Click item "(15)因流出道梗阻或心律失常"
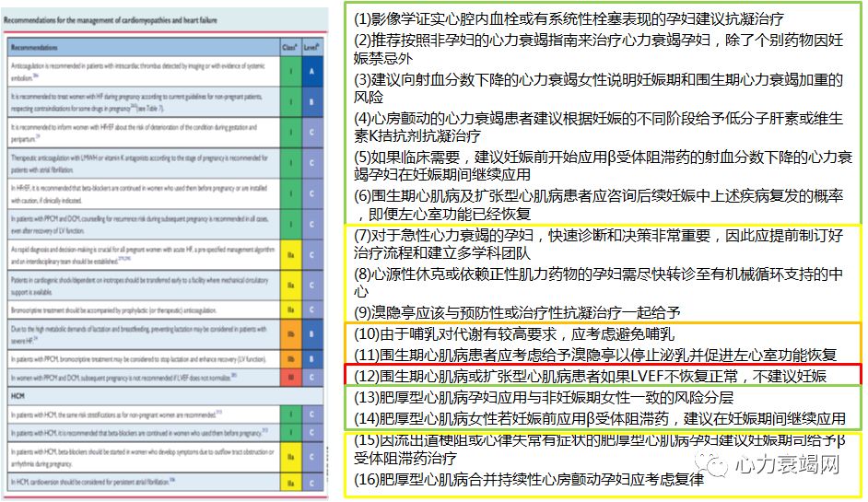The width and height of the screenshot is (868, 502). pyautogui.click(x=600, y=449)
